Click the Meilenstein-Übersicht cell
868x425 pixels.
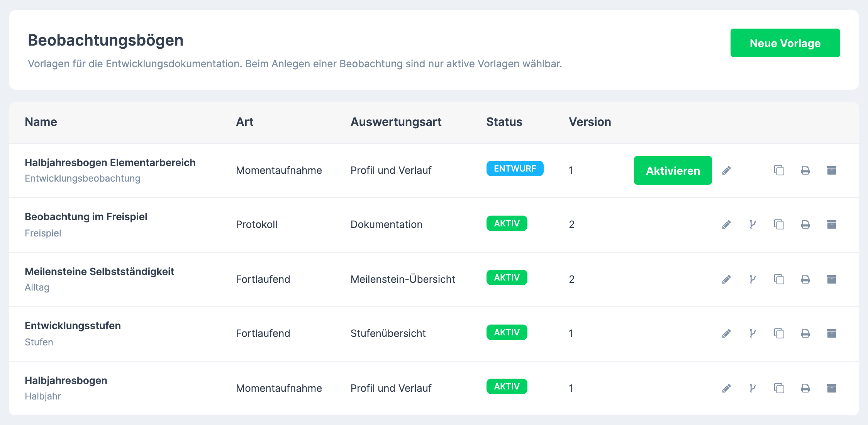click(x=403, y=279)
